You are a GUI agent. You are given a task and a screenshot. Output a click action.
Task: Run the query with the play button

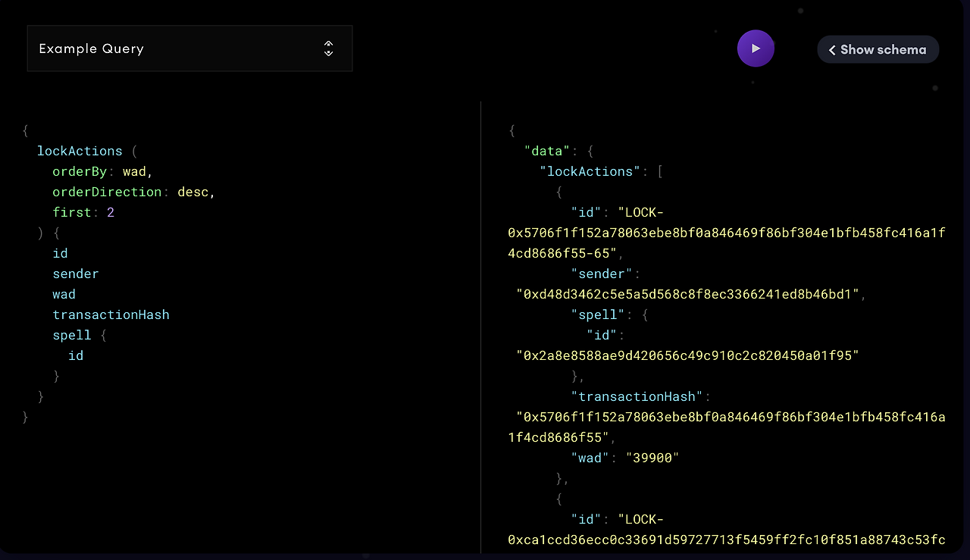point(756,48)
